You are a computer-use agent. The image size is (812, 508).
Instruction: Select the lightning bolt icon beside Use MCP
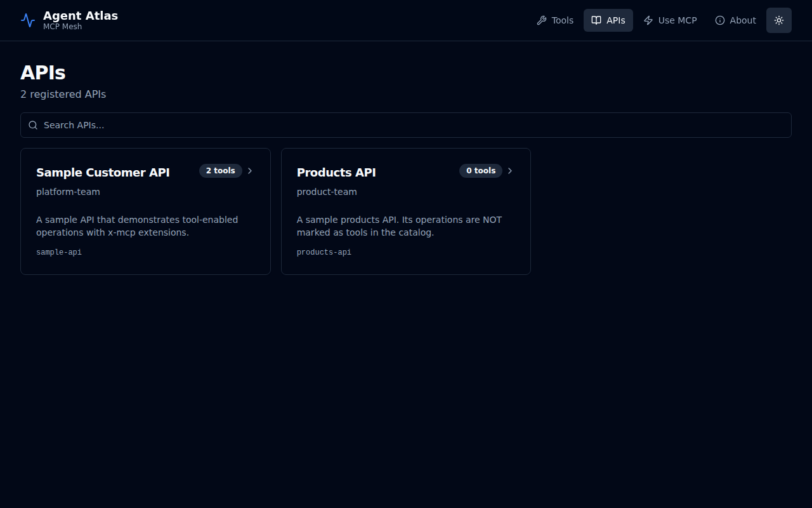click(x=648, y=20)
